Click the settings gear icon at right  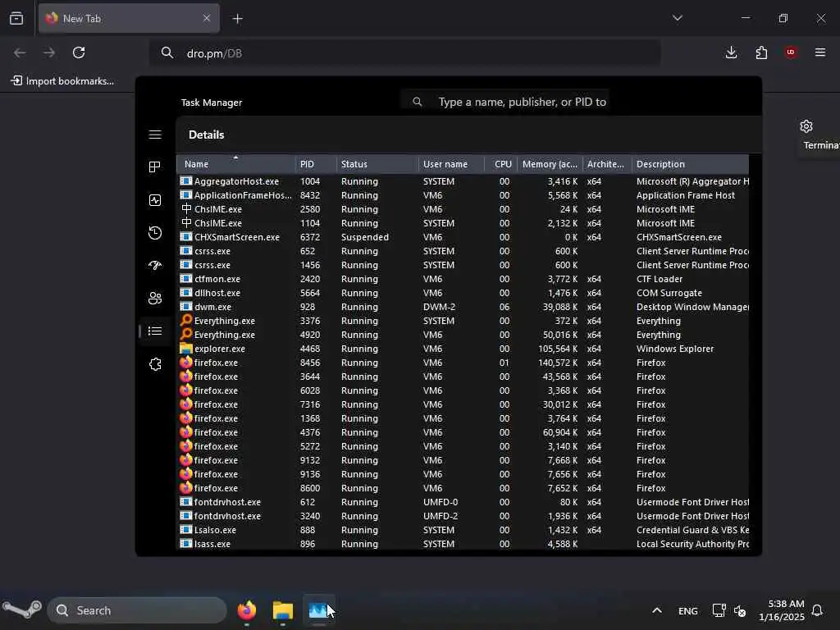tap(806, 126)
